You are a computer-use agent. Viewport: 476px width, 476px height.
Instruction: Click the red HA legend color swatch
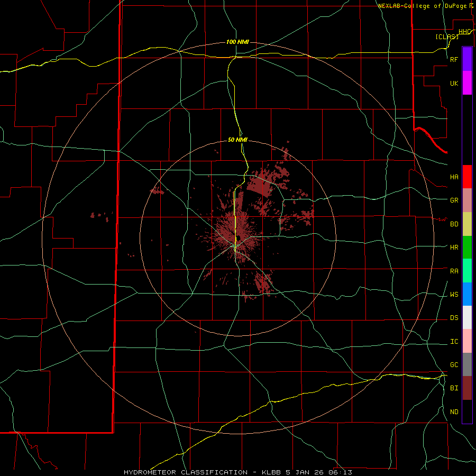467,177
